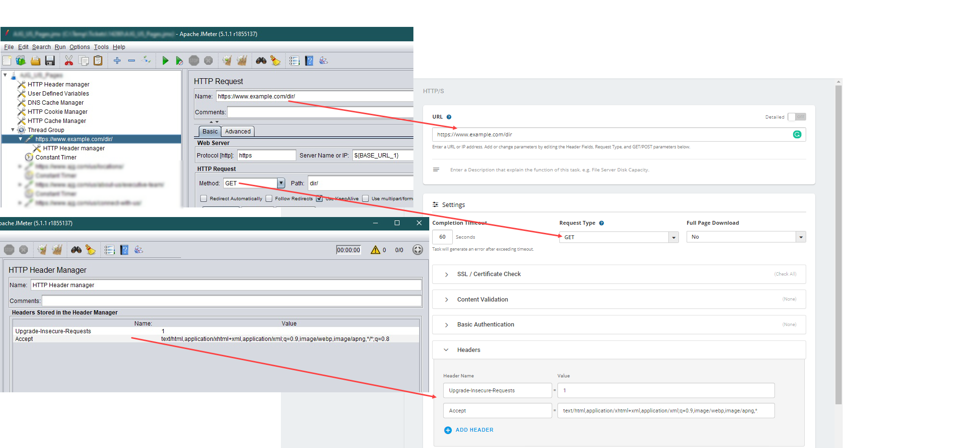Click the Shutdown icon in upper toolbar
Screen dimensions: 980x448
(x=208, y=61)
